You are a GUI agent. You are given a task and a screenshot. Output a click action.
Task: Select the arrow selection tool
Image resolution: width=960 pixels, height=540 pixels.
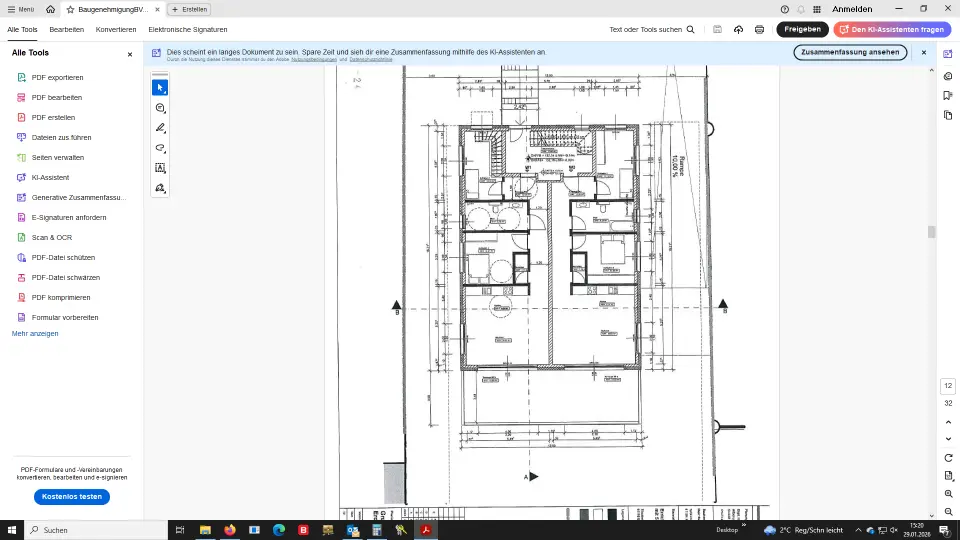click(x=160, y=88)
